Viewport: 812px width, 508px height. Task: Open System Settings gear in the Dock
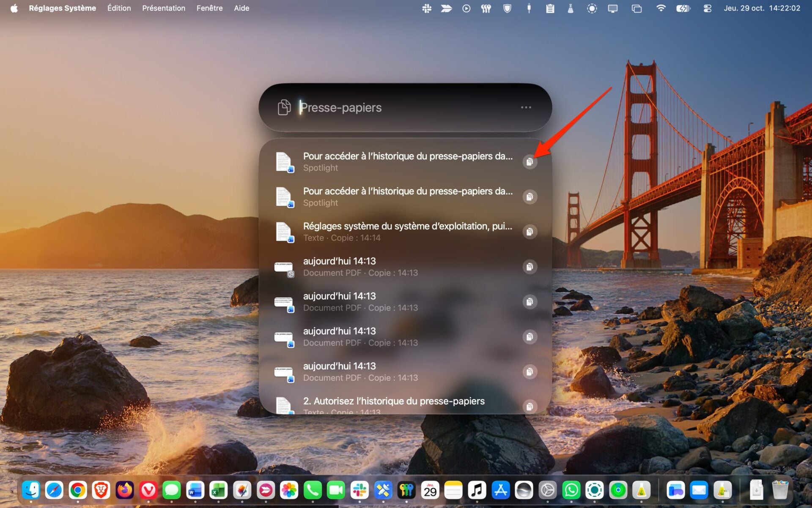(x=548, y=490)
